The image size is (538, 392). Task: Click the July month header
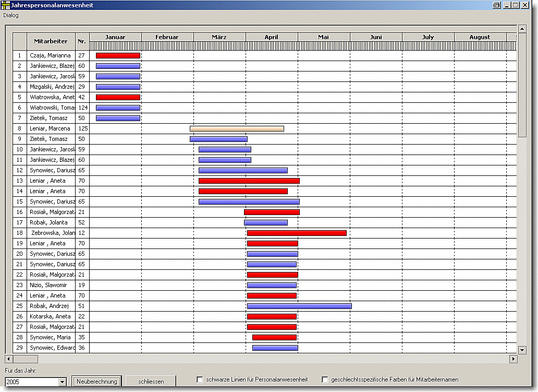[428, 37]
